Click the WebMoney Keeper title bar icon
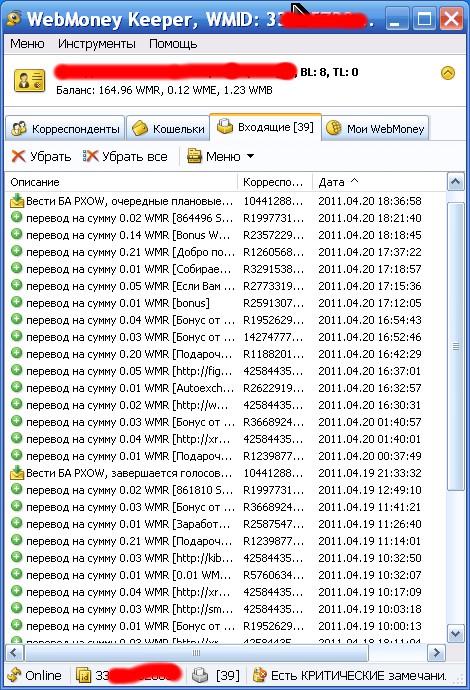Screen dimensions: 470x690 [x=15, y=18]
